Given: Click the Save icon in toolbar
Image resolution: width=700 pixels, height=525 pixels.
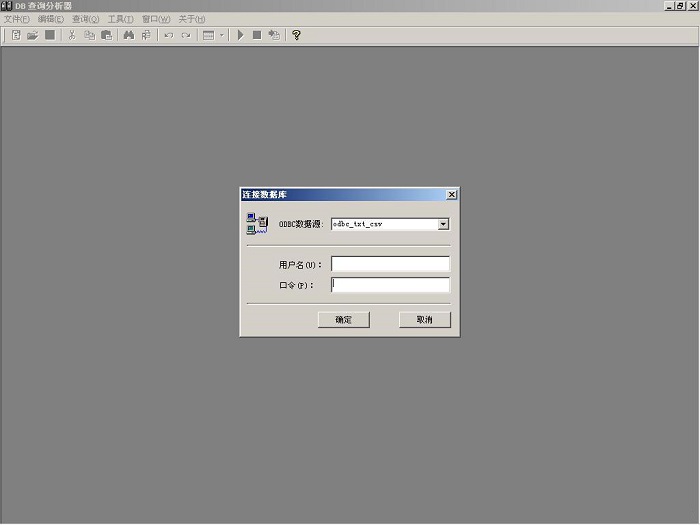Looking at the screenshot, I should 50,35.
